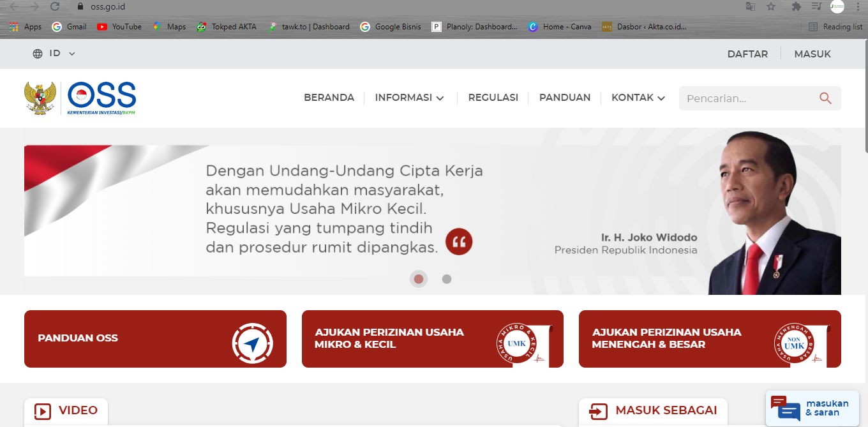Screen dimensions: 868x427
Task: Go to the BERANDA menu item
Action: [x=329, y=97]
